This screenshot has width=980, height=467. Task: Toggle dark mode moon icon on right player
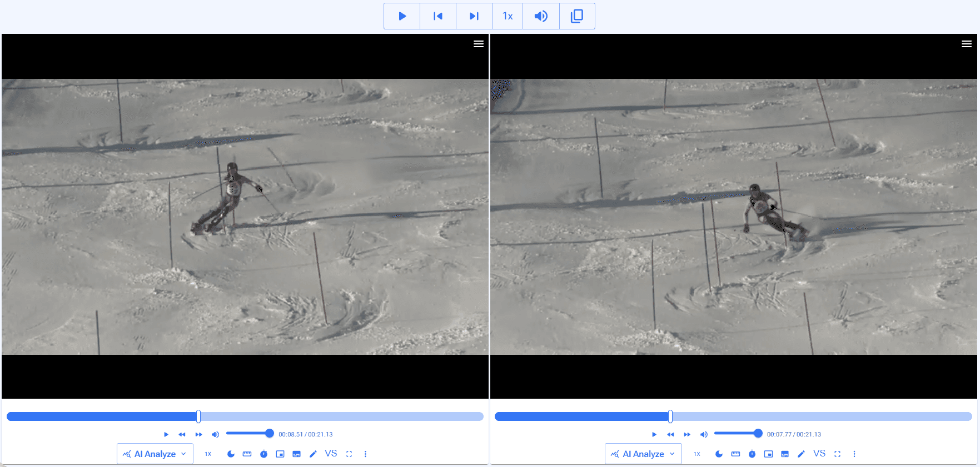719,454
